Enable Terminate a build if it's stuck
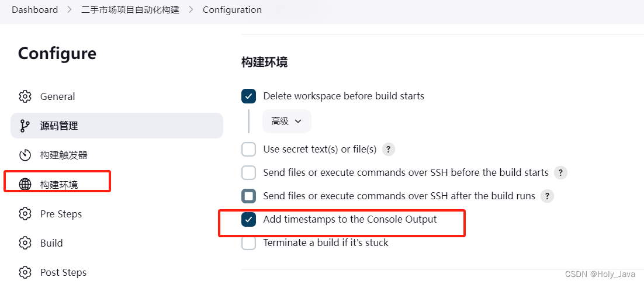The width and height of the screenshot is (644, 284). coord(248,243)
